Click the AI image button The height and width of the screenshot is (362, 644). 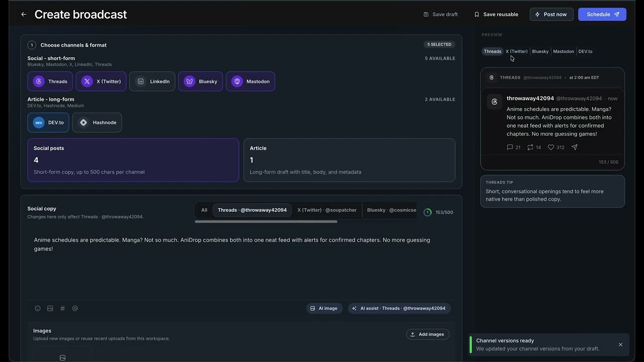[324, 308]
